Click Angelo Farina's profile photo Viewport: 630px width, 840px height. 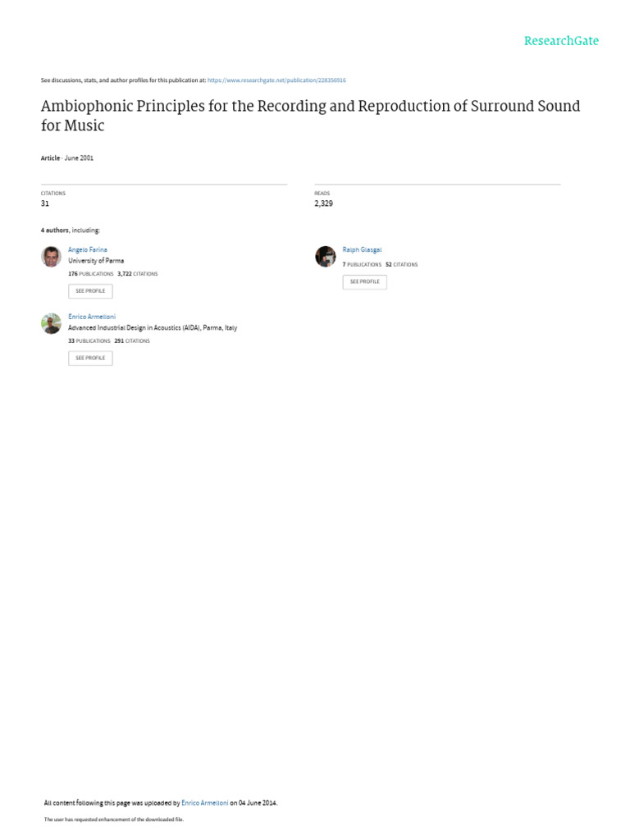point(51,257)
